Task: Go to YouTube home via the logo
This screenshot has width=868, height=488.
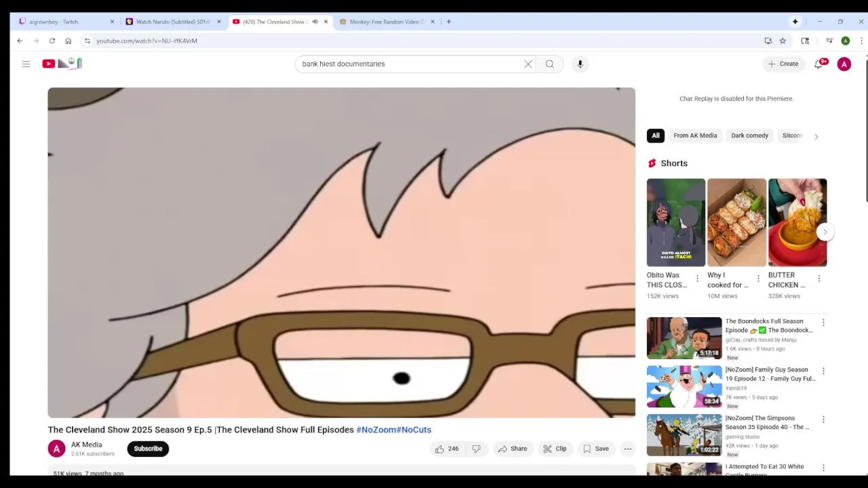Action: click(x=62, y=64)
